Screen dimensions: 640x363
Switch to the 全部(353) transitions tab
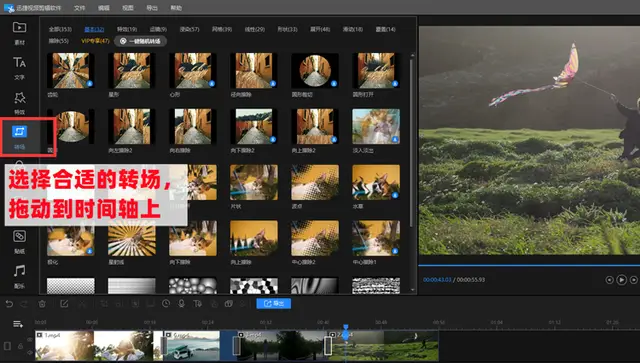point(60,29)
